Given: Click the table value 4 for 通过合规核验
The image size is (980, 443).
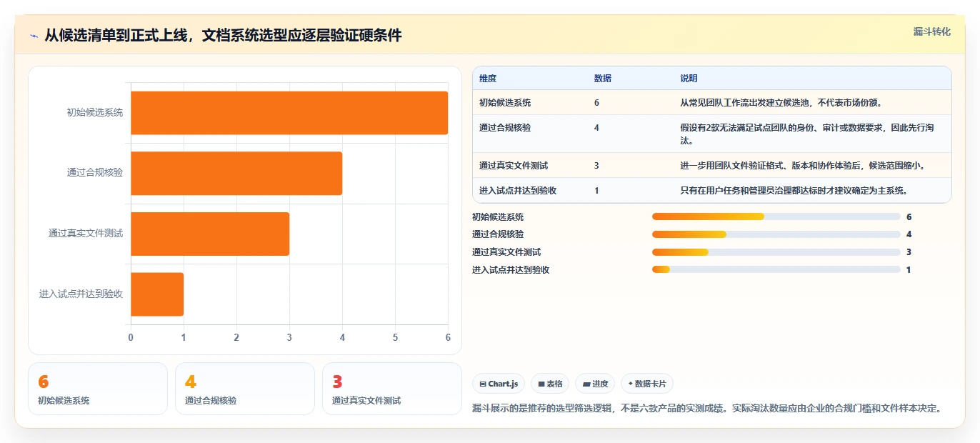Looking at the screenshot, I should (x=596, y=128).
